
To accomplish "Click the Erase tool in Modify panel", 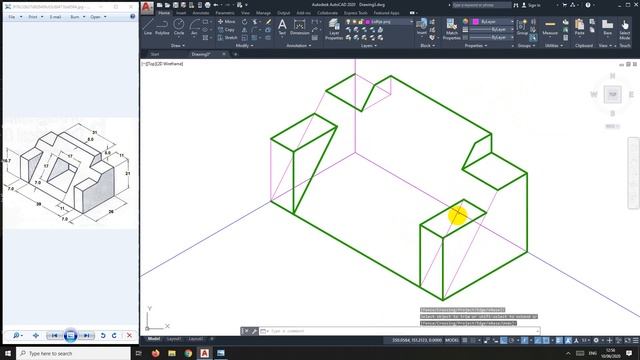I will [x=268, y=22].
